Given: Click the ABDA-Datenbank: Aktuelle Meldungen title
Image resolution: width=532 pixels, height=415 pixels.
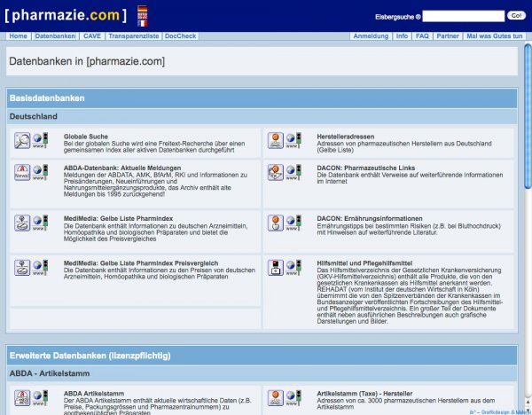Looking at the screenshot, I should 122,168.
